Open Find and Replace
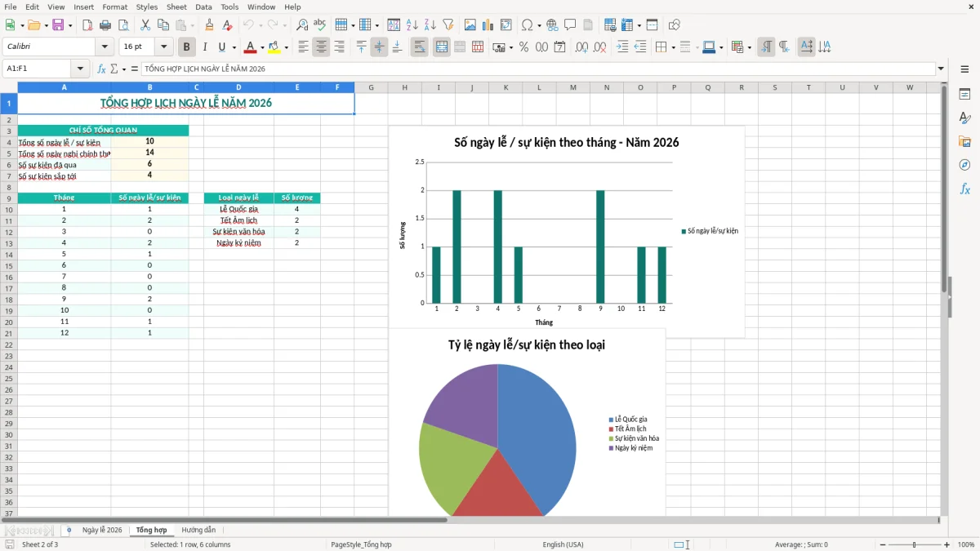Image resolution: width=980 pixels, height=551 pixels. click(x=302, y=25)
